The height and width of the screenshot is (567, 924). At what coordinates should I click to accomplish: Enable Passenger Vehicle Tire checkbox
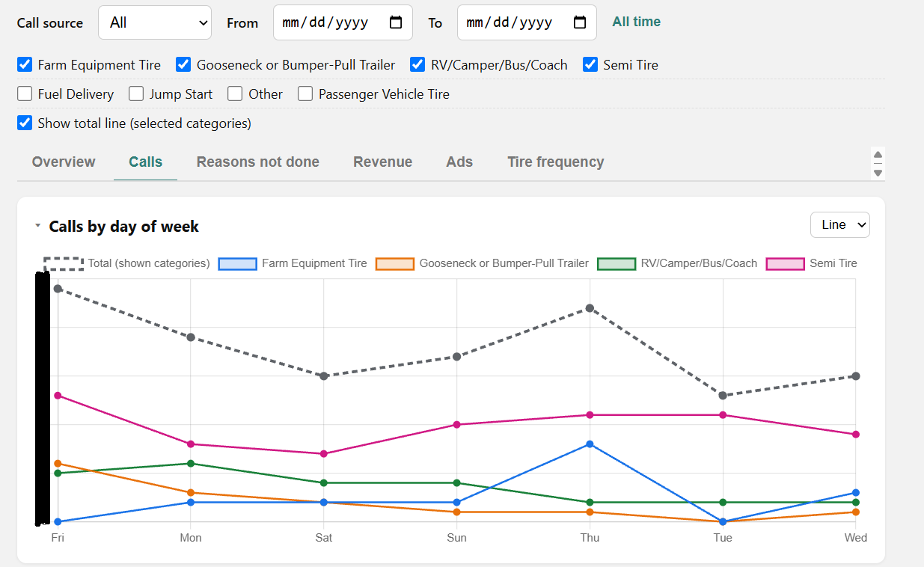[305, 94]
